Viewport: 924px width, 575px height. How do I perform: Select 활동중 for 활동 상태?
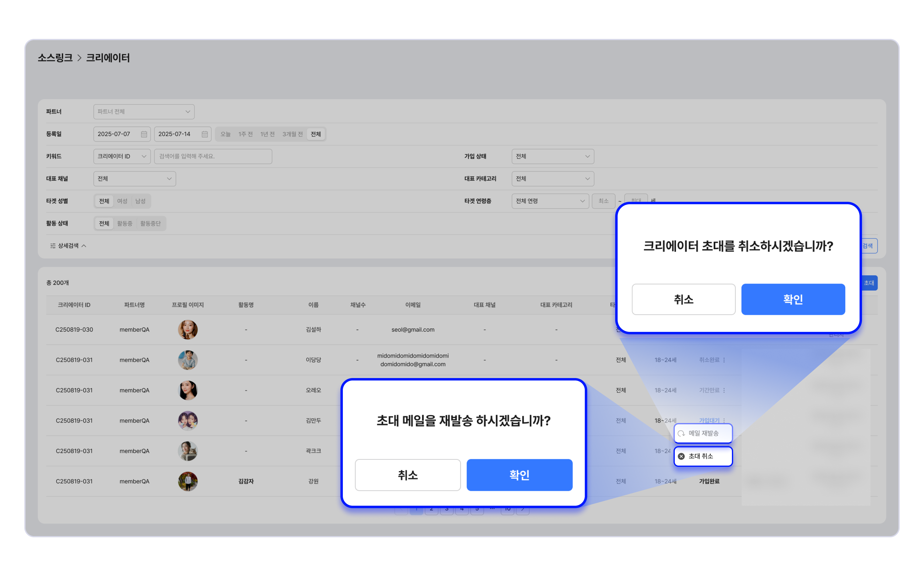125,224
